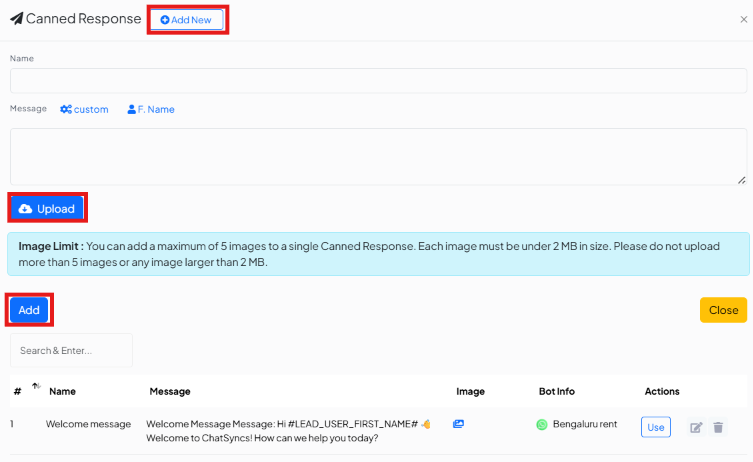Click the Bot Info column header
753x462 pixels.
(x=557, y=391)
